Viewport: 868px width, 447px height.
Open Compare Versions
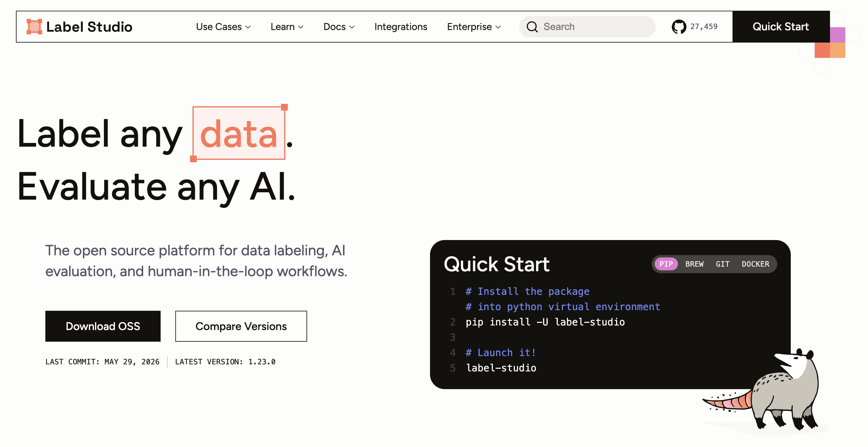coord(241,326)
